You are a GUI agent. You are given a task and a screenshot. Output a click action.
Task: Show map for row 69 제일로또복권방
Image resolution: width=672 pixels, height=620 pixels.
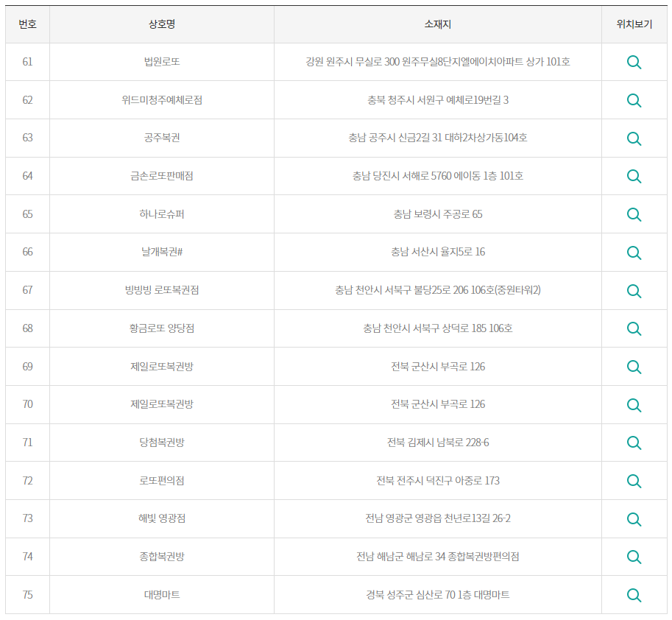click(x=634, y=367)
